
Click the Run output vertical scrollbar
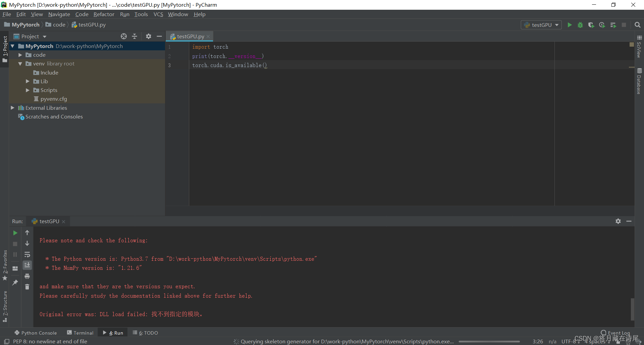point(632,309)
